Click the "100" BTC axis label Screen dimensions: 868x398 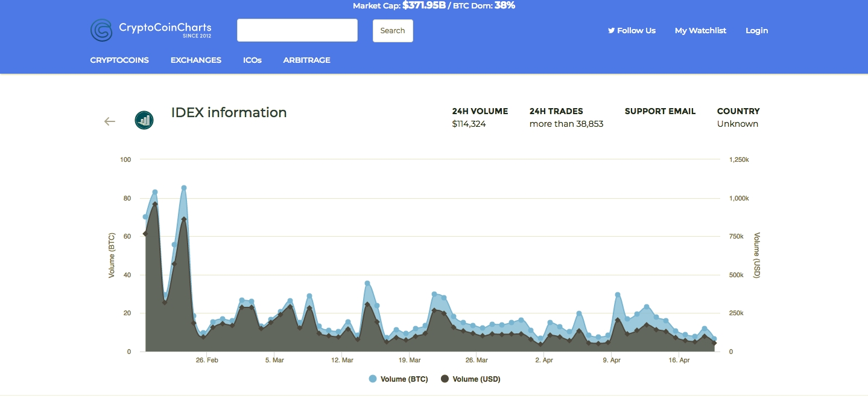coord(125,160)
